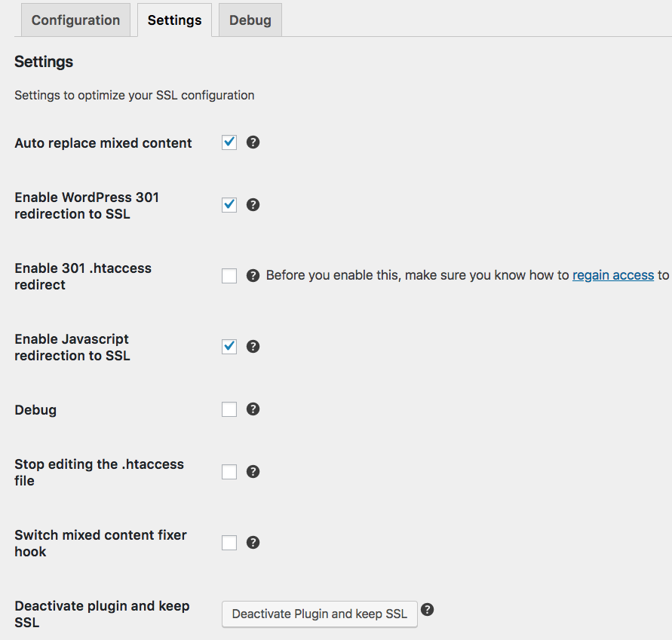Enable Stop editing the .htaccess file
Image resolution: width=672 pixels, height=640 pixels.
(x=229, y=471)
